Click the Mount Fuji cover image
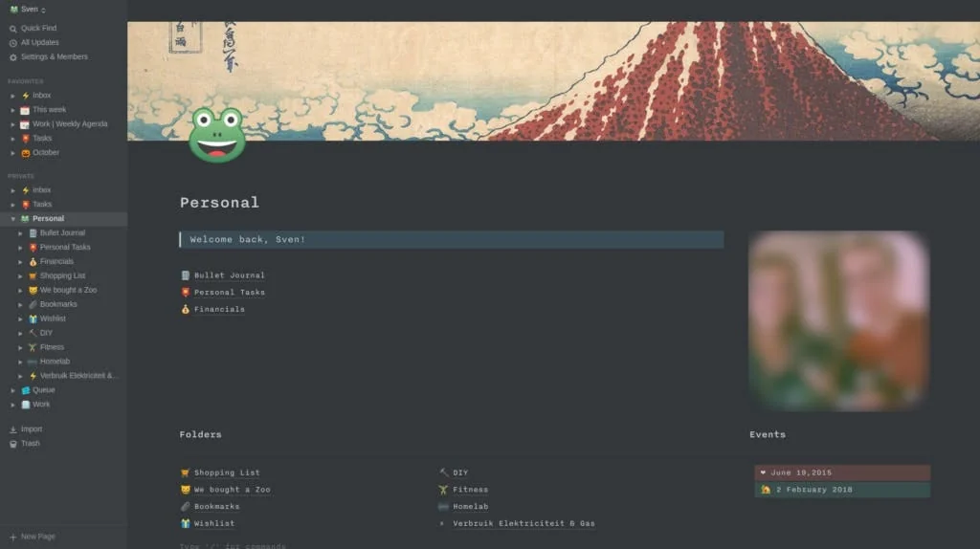Viewport: 980px width, 549px height. click(x=553, y=81)
